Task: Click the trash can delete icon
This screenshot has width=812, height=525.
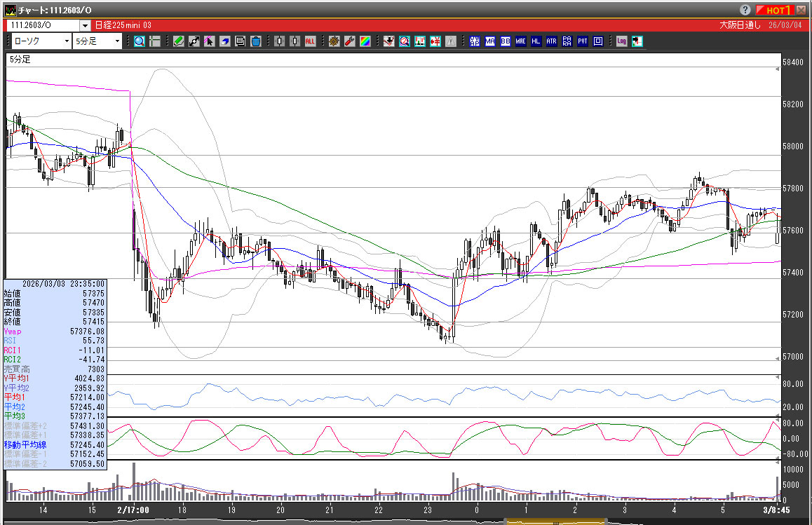Action: [256, 41]
